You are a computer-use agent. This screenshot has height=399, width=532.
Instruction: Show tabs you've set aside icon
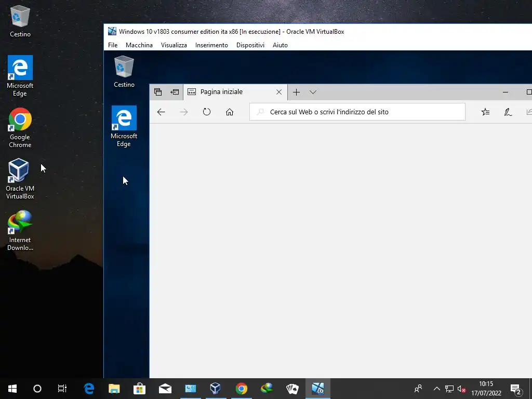tap(158, 92)
